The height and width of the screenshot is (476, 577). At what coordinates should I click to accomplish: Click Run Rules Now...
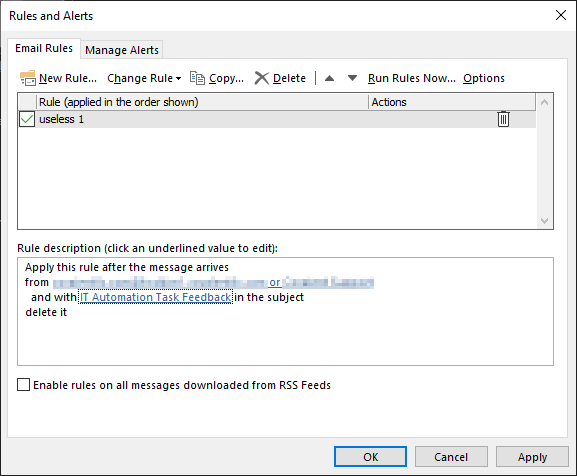click(x=412, y=78)
